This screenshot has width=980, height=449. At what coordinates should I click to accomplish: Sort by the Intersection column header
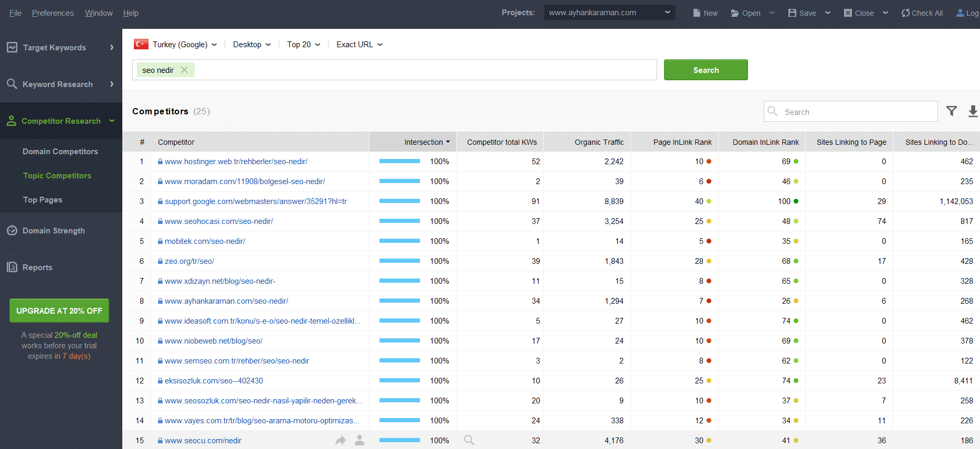(413, 142)
